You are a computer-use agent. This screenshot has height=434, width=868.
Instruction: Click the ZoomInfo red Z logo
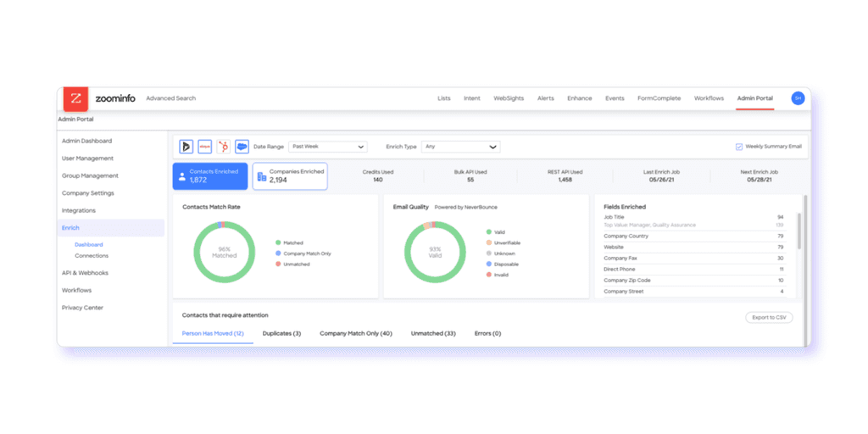(x=75, y=98)
